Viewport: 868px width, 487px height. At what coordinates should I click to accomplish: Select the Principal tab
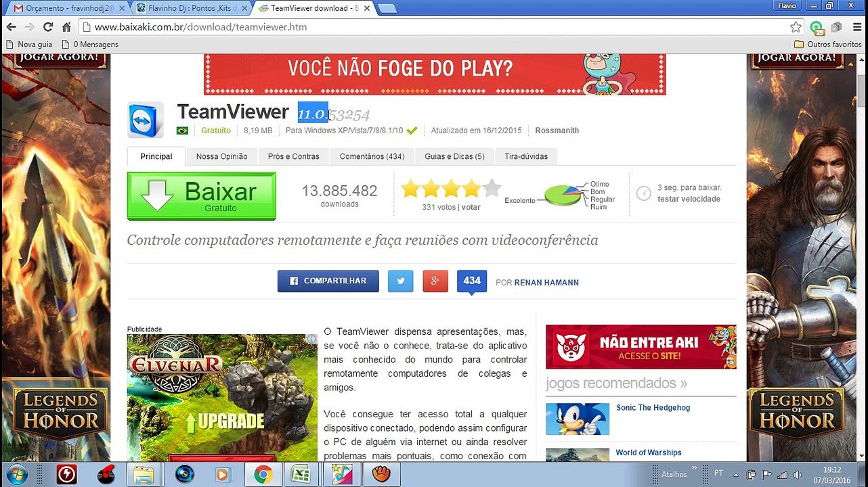coord(156,156)
